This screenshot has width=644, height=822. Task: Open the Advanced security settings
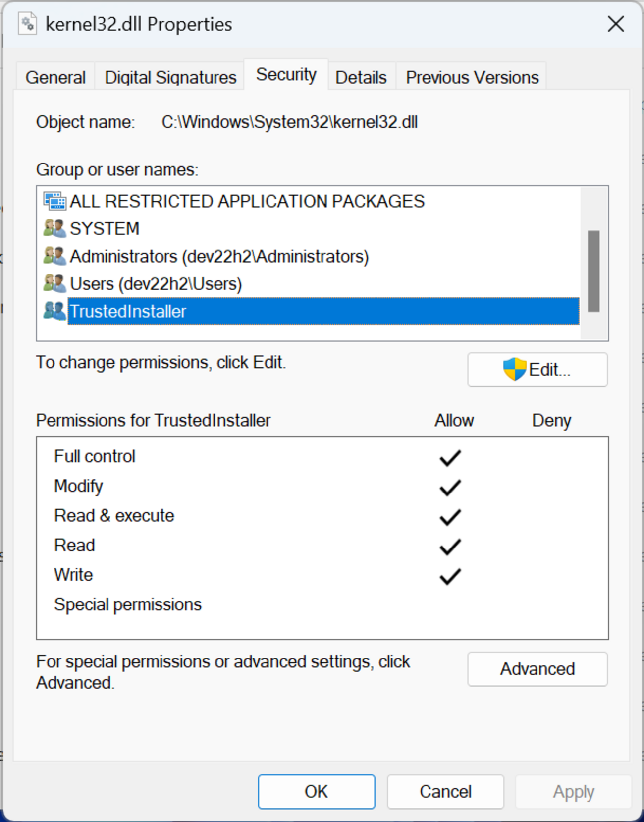[x=537, y=669]
